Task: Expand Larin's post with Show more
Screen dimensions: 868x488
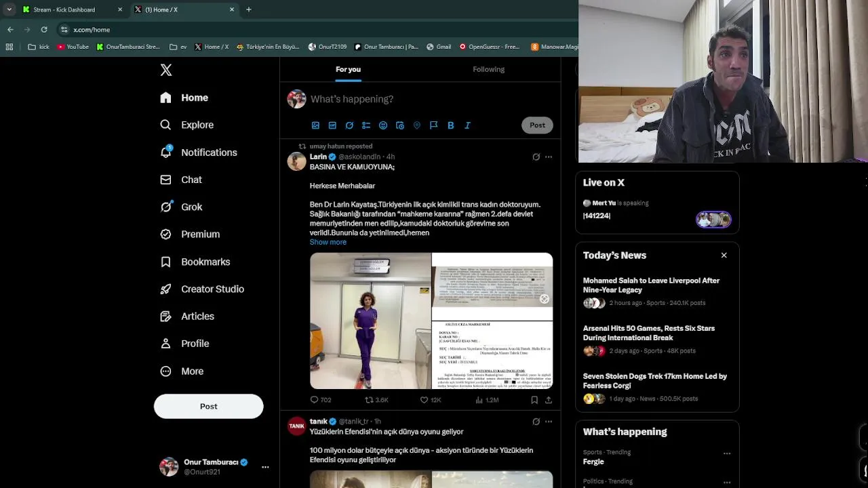Action: (328, 242)
